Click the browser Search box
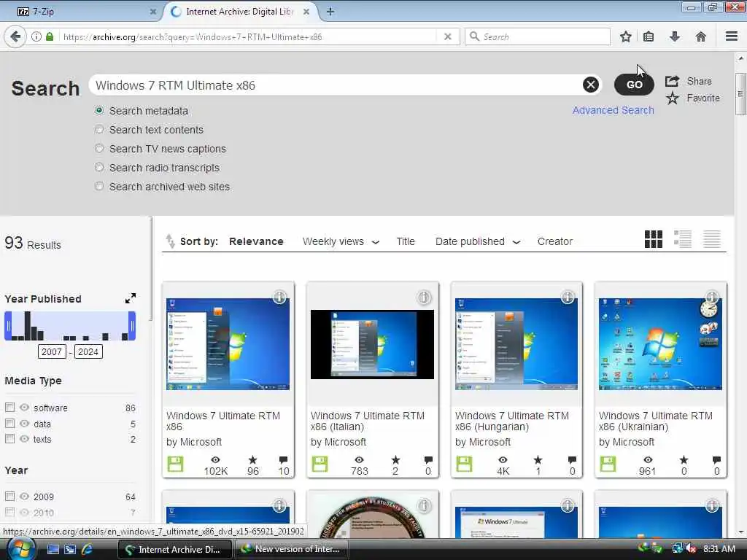 538,36
